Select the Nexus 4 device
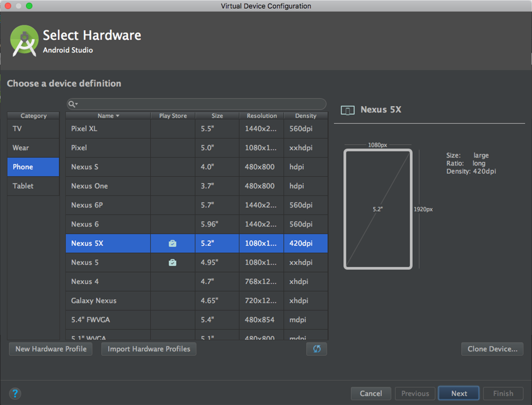This screenshot has height=405, width=532. click(85, 282)
